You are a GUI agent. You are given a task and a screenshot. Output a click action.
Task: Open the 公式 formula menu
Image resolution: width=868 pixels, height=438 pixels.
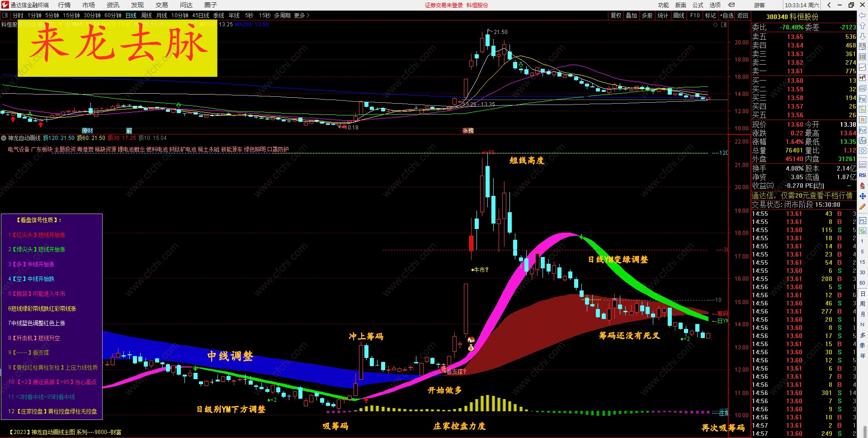click(x=698, y=5)
